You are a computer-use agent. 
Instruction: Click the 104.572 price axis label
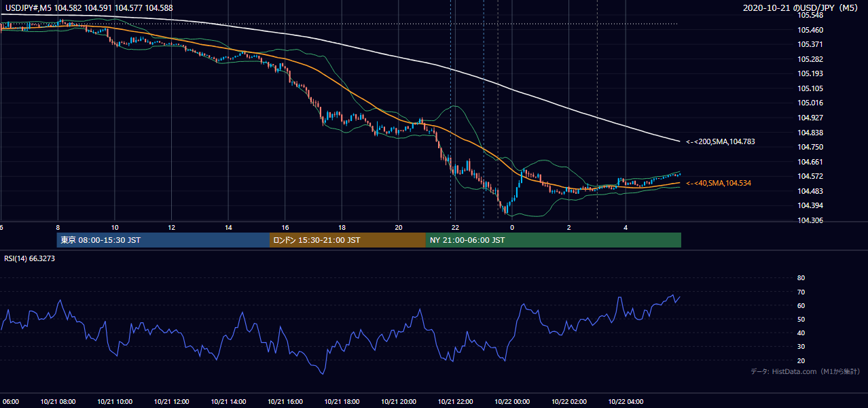coord(810,177)
